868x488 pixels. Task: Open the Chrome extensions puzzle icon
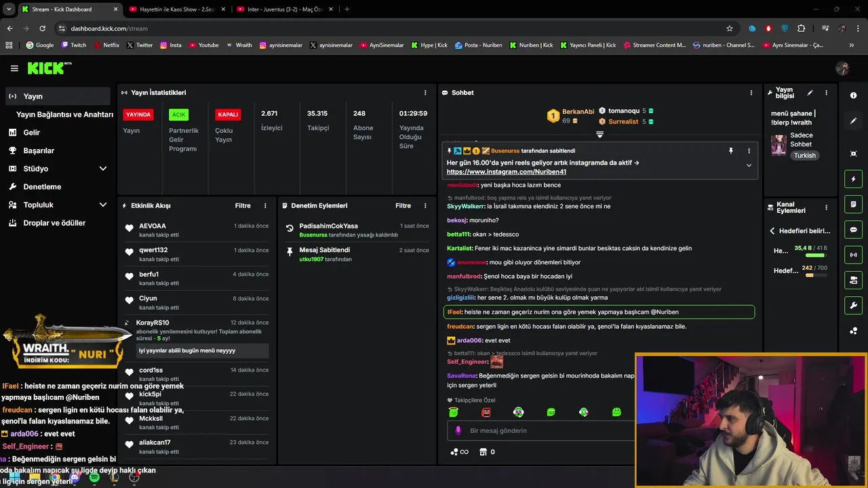pos(802,28)
